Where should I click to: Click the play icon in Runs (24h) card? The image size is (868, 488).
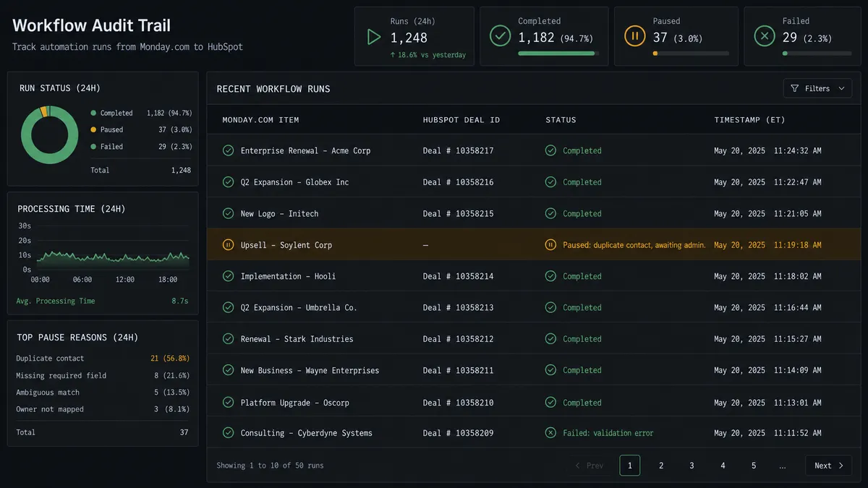(x=373, y=37)
